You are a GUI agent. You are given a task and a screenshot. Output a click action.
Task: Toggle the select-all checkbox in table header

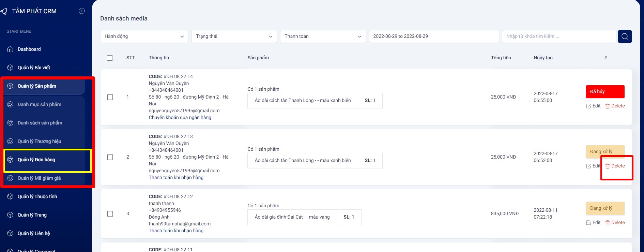110,58
